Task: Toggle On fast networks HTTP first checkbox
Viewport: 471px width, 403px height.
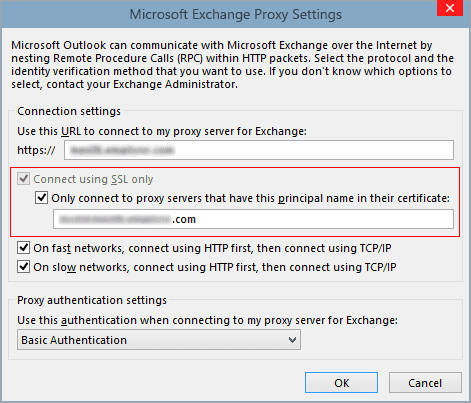Action: pos(24,248)
